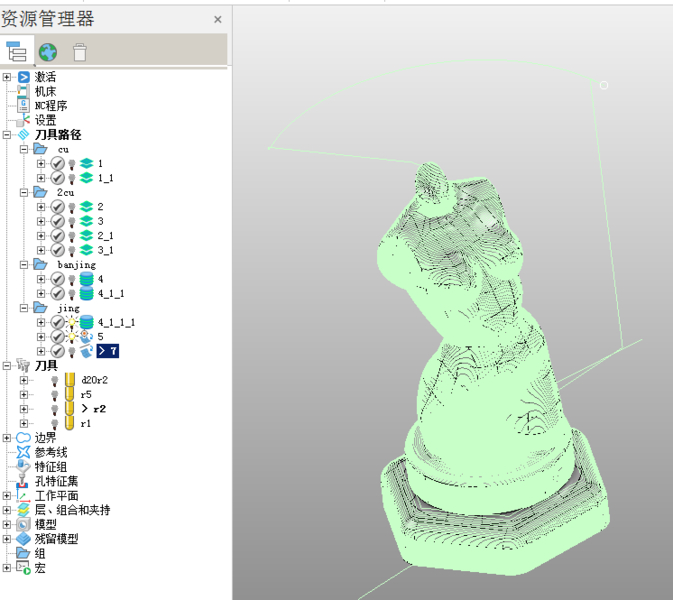Collapse the 刀具 node
This screenshot has height=600, width=673.
point(7,366)
